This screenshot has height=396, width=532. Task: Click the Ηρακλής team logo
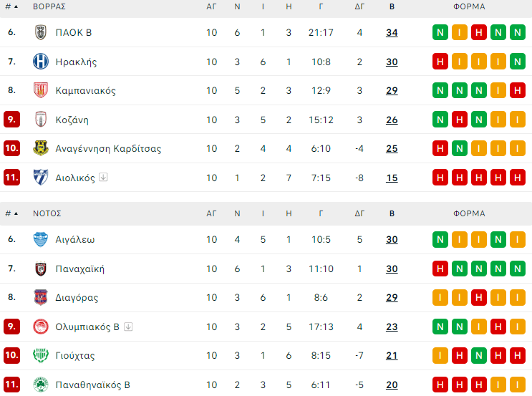(40, 62)
